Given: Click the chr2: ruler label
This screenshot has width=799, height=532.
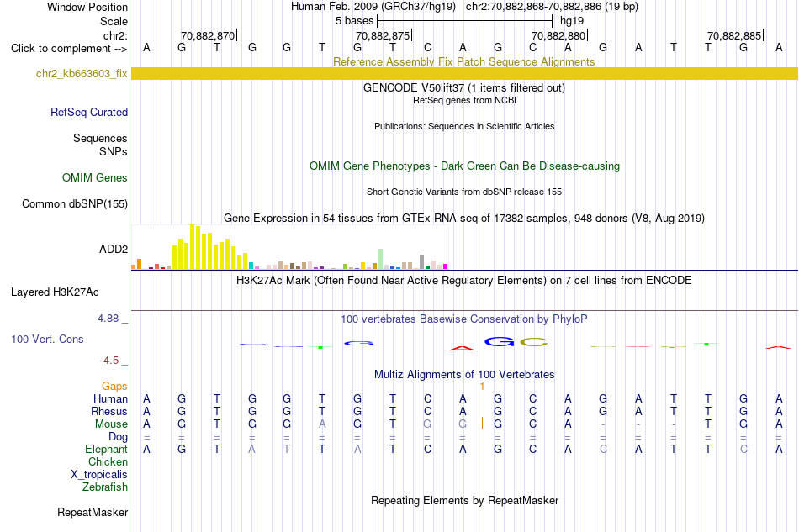Looking at the screenshot, I should (115, 35).
